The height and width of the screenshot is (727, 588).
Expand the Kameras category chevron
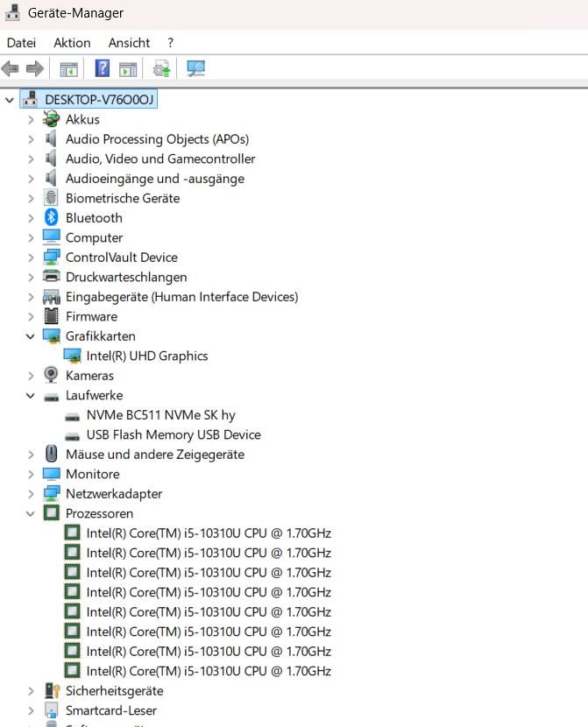(x=31, y=376)
